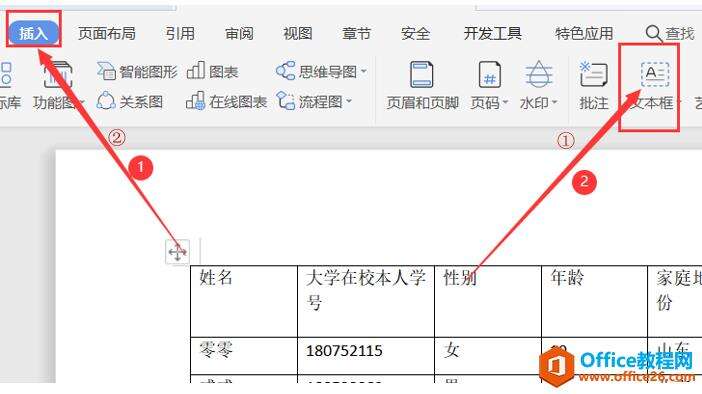702x394 pixels.
Task: Insert a 智能图形 smart graphic
Action: (x=137, y=71)
